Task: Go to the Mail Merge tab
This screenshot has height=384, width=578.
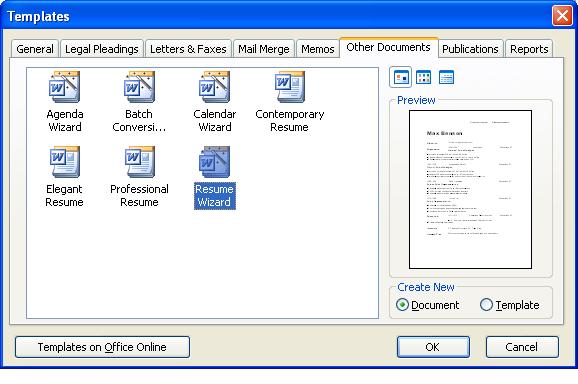Action: (264, 49)
